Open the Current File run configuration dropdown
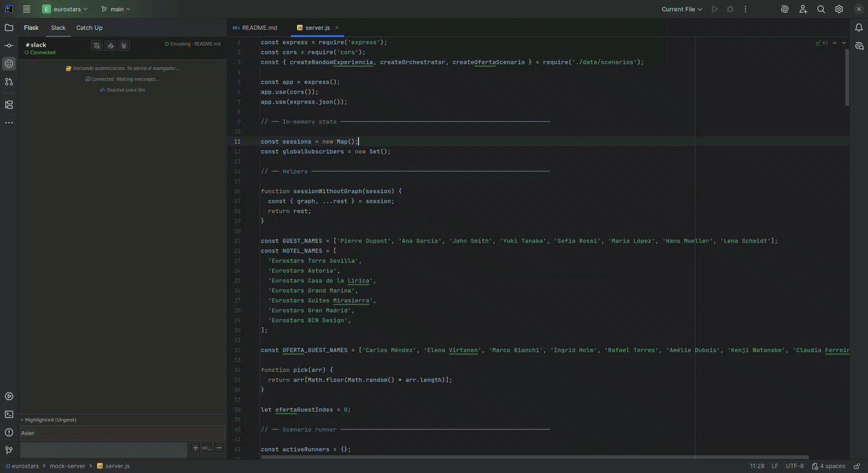Image resolution: width=868 pixels, height=473 pixels. click(683, 9)
